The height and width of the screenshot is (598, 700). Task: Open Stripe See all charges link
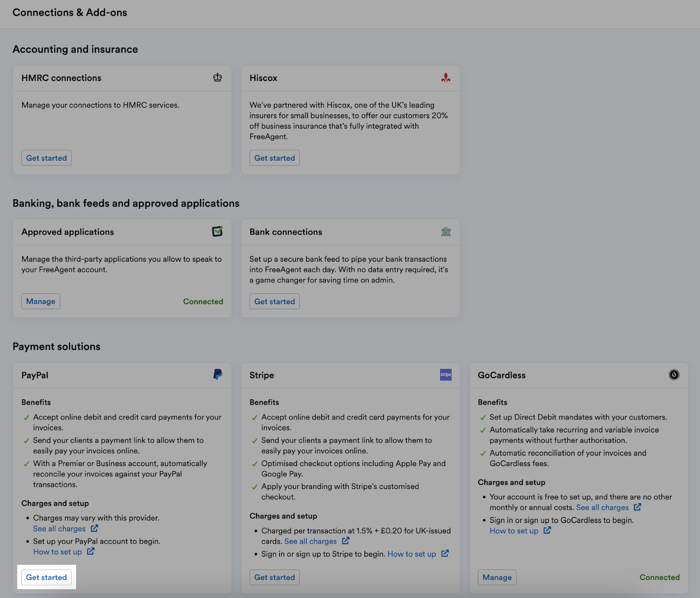(x=311, y=542)
